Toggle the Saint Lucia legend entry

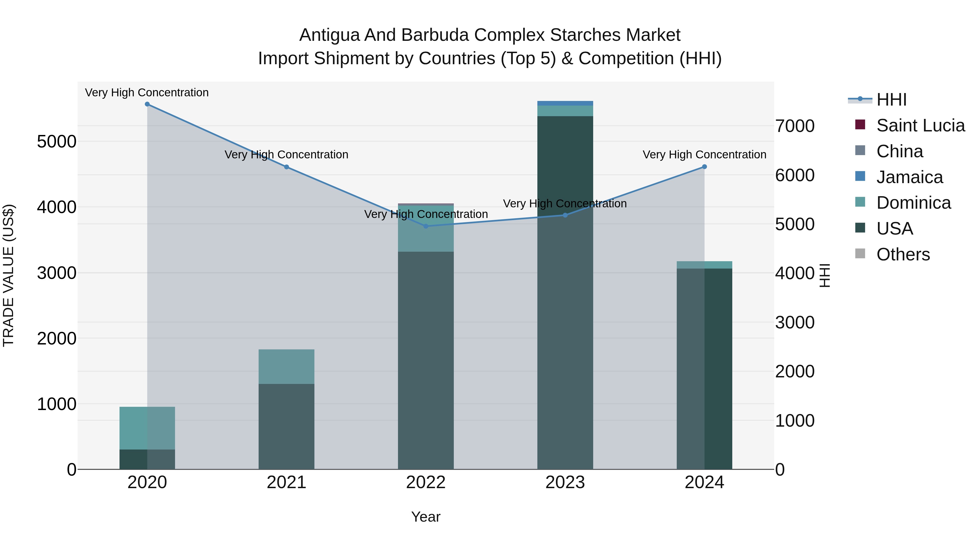pos(909,125)
